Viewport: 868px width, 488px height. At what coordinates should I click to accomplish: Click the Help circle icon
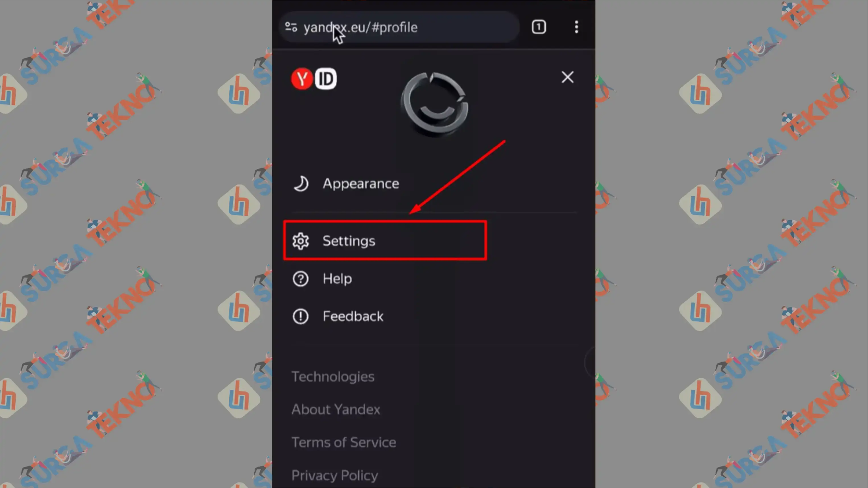point(300,279)
